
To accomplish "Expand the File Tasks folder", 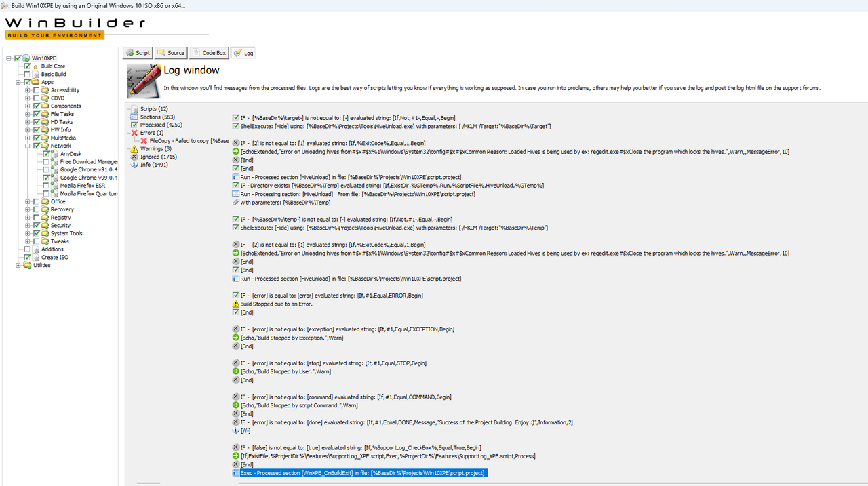I will coord(28,114).
